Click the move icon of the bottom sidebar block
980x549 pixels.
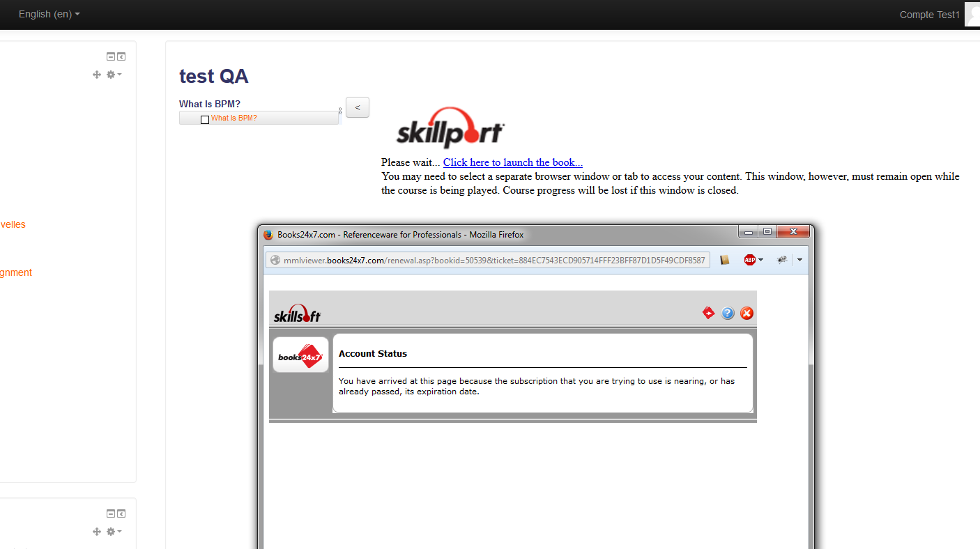tap(97, 532)
